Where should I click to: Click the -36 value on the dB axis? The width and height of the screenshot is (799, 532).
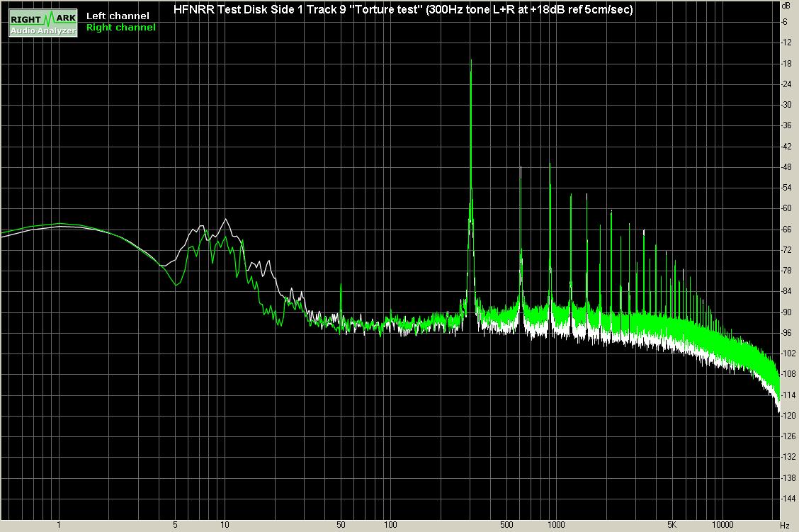click(787, 125)
